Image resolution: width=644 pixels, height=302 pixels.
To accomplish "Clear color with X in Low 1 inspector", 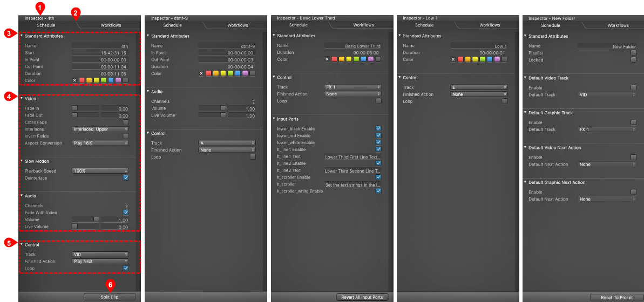I will [x=453, y=59].
